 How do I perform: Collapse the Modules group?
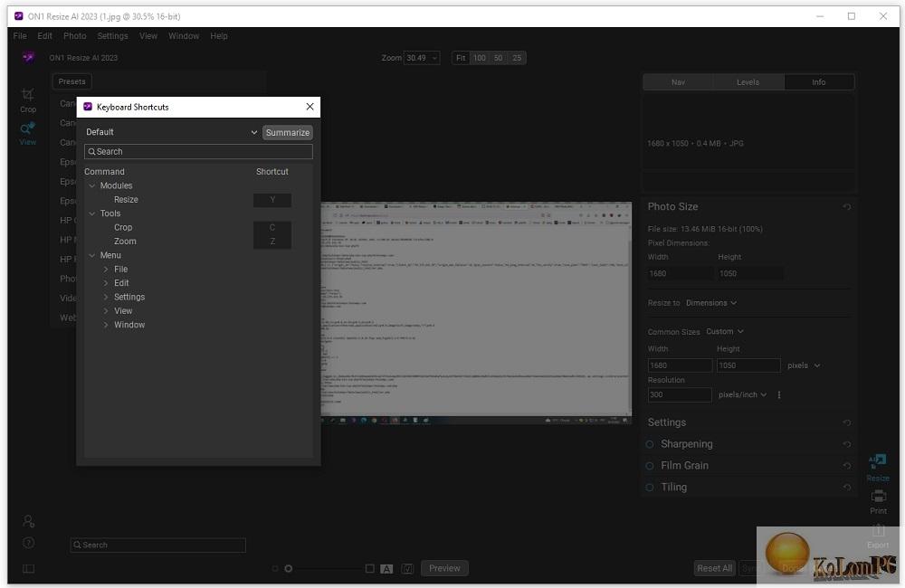tap(91, 185)
